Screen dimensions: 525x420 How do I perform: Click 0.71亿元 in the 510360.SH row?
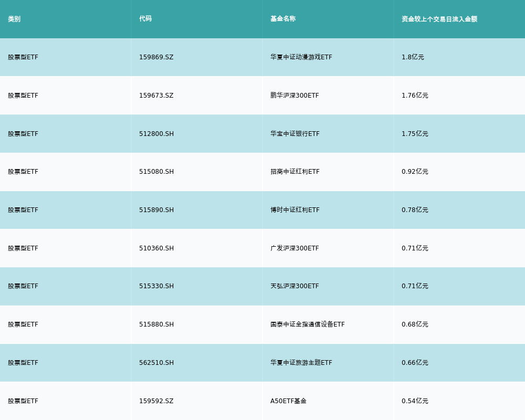pyautogui.click(x=415, y=248)
